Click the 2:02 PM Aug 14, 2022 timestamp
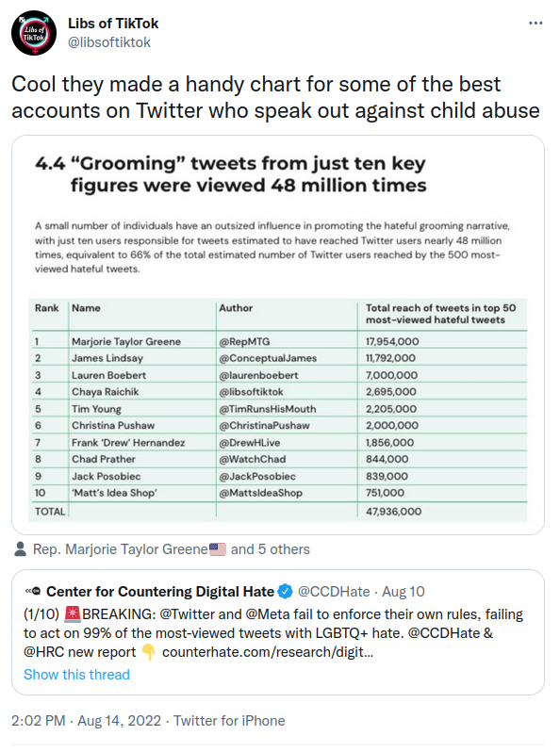Viewport: 560px width, 752px height. pyautogui.click(x=87, y=720)
